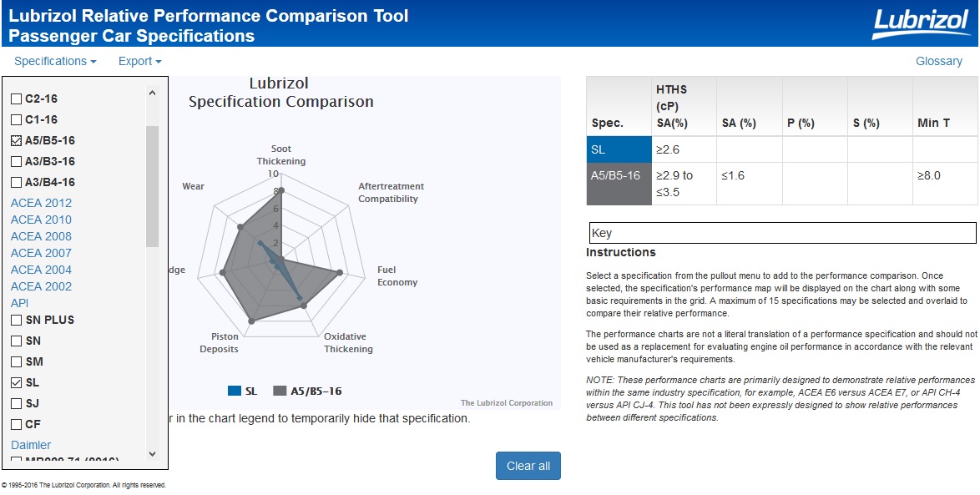Click the A5/B5-16 legend label
Screen dimensions: 980x495
click(x=316, y=391)
